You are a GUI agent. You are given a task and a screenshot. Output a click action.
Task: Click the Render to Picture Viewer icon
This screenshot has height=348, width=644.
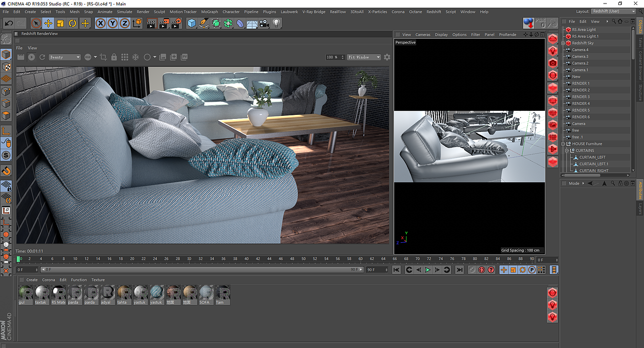(164, 23)
